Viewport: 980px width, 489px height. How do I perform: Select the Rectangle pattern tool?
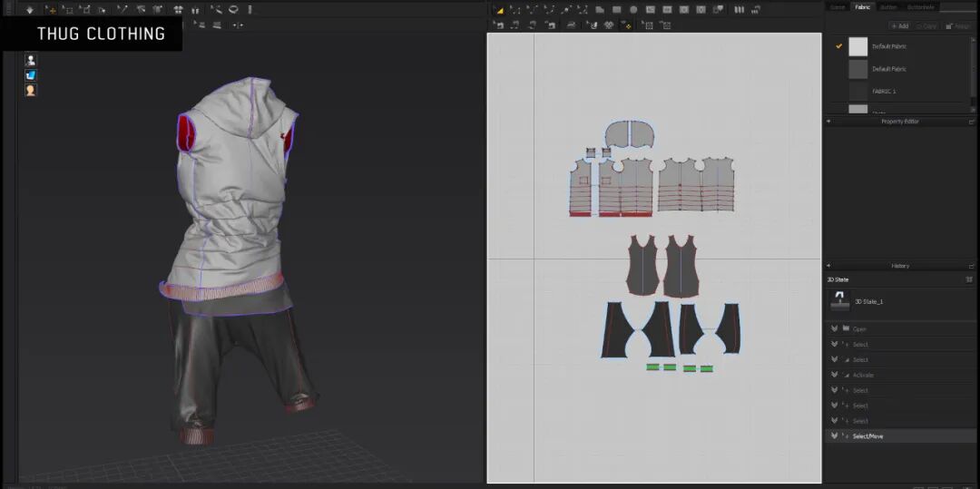tap(617, 10)
